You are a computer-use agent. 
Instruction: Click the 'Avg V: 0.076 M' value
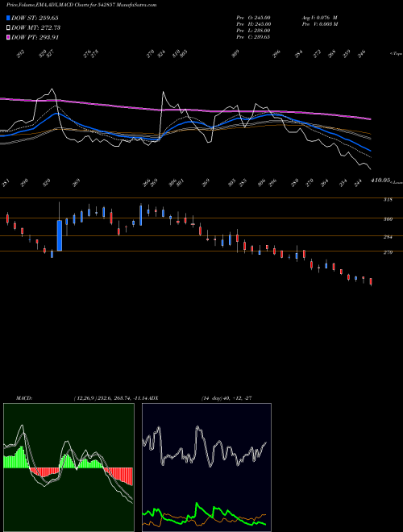pos(319,17)
